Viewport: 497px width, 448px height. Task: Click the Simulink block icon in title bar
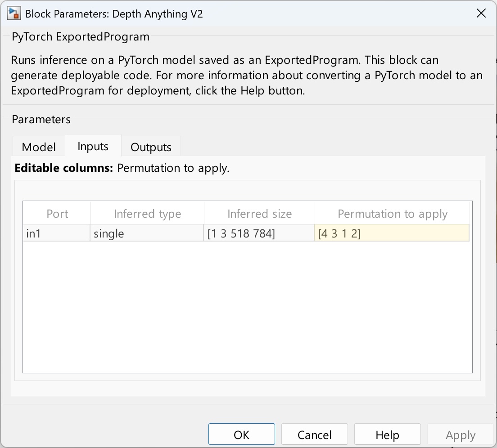pos(13,14)
